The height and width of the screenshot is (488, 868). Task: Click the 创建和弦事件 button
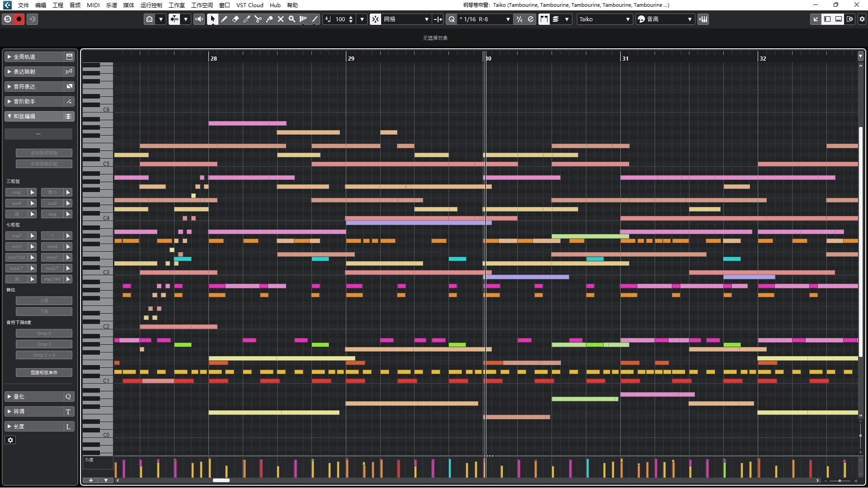(44, 373)
